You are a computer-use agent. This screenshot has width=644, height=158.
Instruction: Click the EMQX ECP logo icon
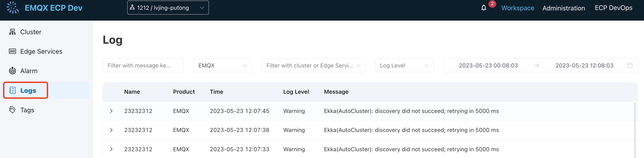[13, 7]
